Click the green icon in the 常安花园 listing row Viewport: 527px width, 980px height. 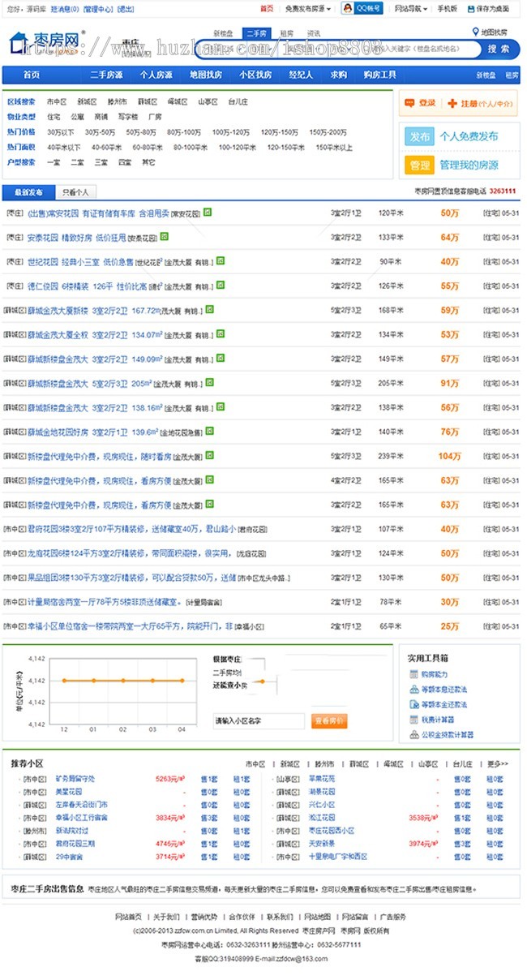[x=208, y=213]
